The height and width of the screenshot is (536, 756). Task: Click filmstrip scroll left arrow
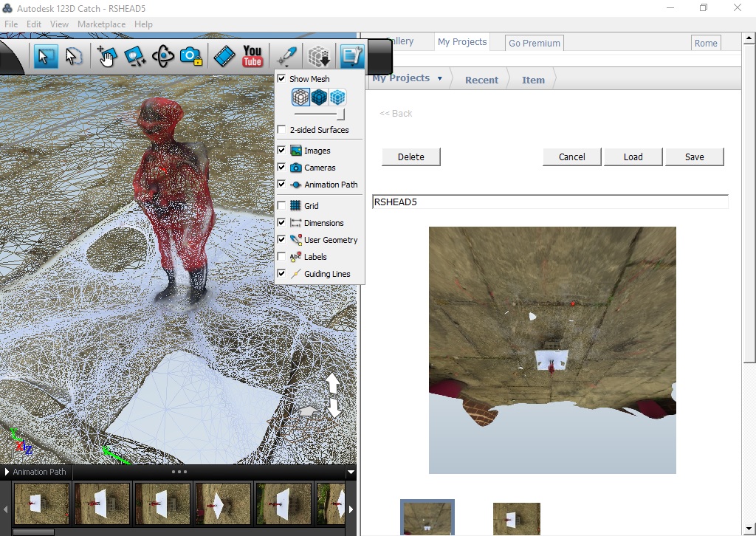[x=5, y=509]
